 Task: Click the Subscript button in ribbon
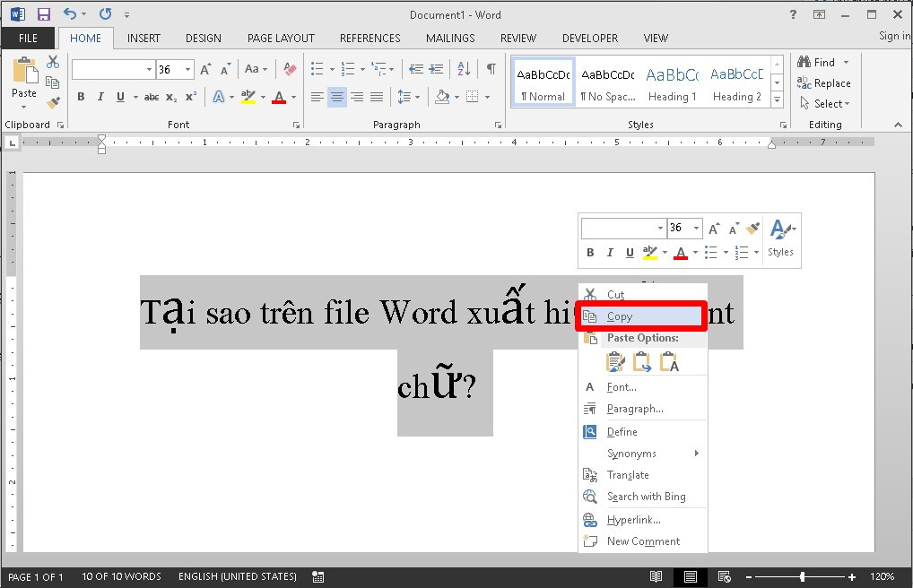coord(171,97)
